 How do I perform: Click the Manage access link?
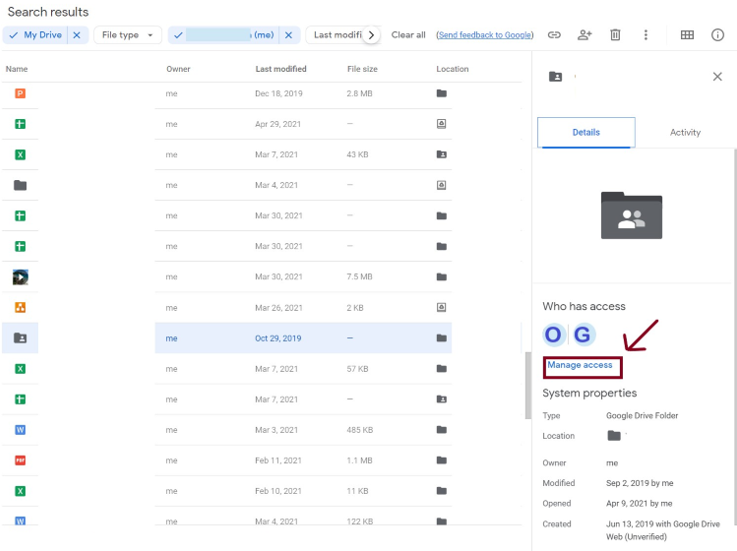tap(580, 365)
